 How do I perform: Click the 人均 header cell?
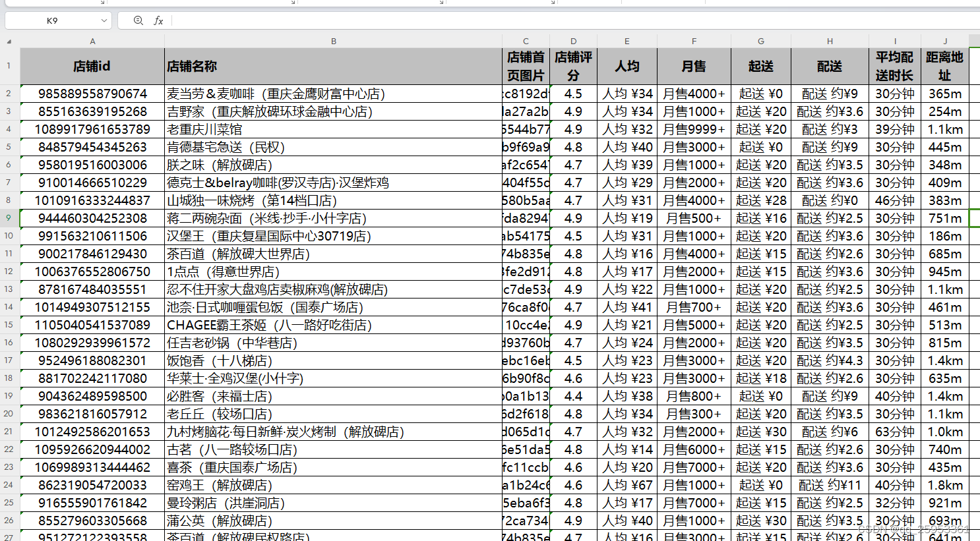tap(627, 66)
